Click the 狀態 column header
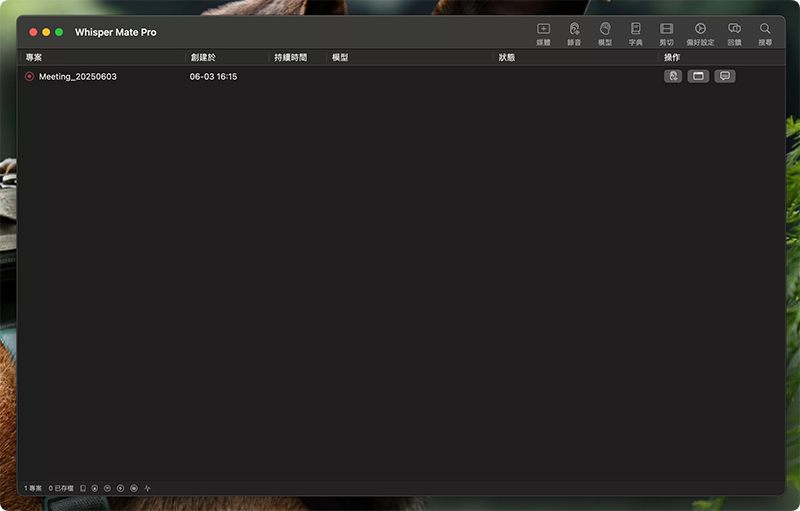This screenshot has height=511, width=800. [507, 58]
